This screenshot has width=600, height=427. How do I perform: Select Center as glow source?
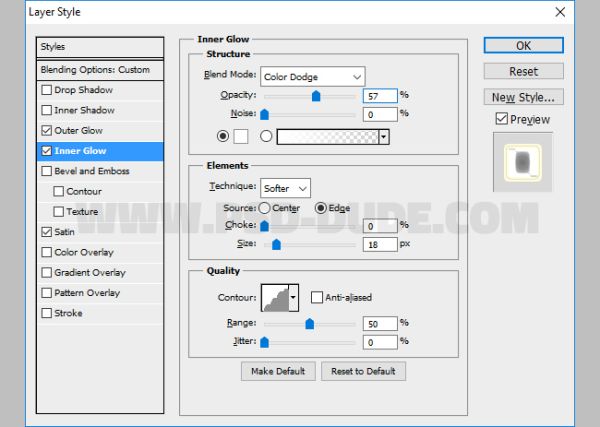tap(264, 208)
